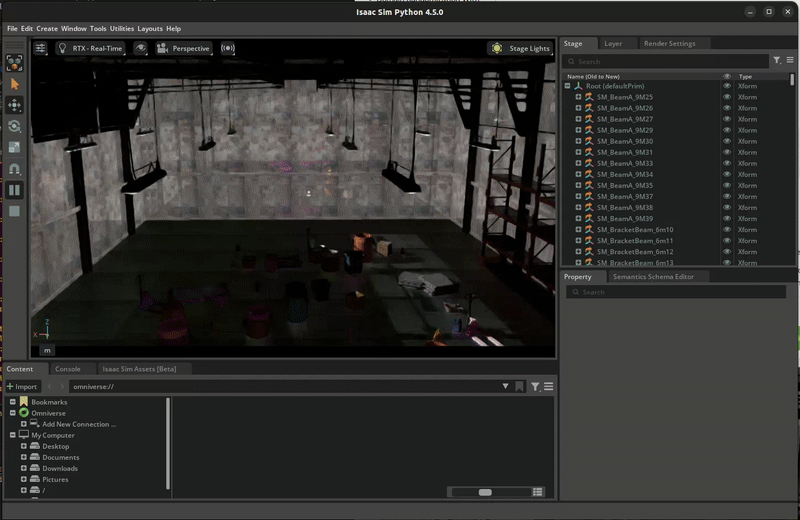Click the Import button
The height and width of the screenshot is (520, 800).
coord(22,386)
